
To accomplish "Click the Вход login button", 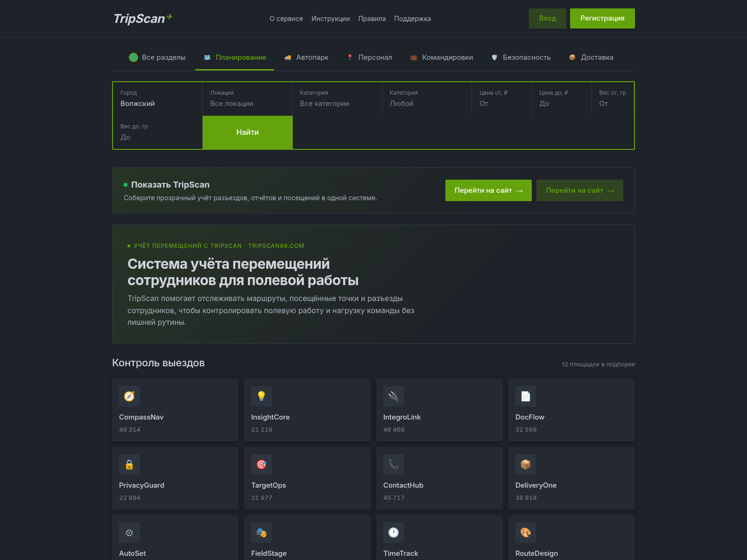I will click(548, 18).
